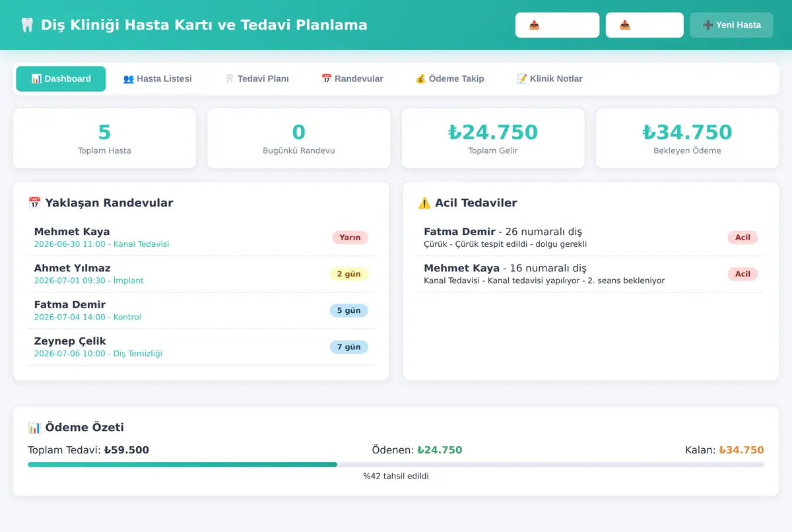Image resolution: width=792 pixels, height=532 pixels.
Task: Go to the Tedavi Planı tab
Action: tap(256, 79)
